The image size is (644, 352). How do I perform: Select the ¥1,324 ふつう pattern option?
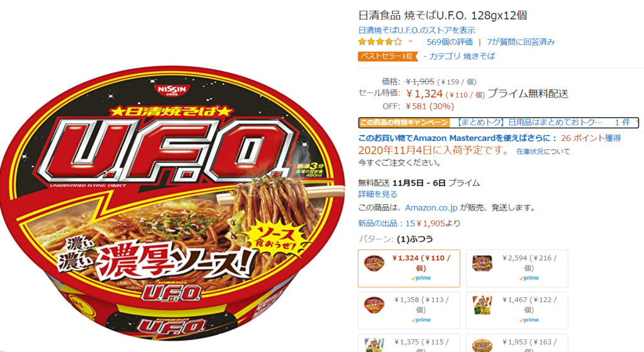pyautogui.click(x=409, y=268)
